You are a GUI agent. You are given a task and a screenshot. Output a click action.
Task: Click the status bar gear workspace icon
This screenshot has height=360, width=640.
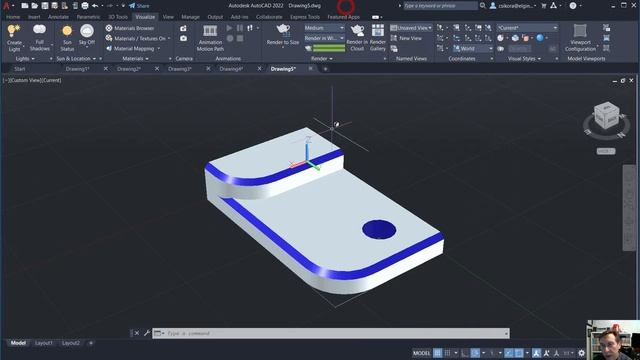click(581, 353)
